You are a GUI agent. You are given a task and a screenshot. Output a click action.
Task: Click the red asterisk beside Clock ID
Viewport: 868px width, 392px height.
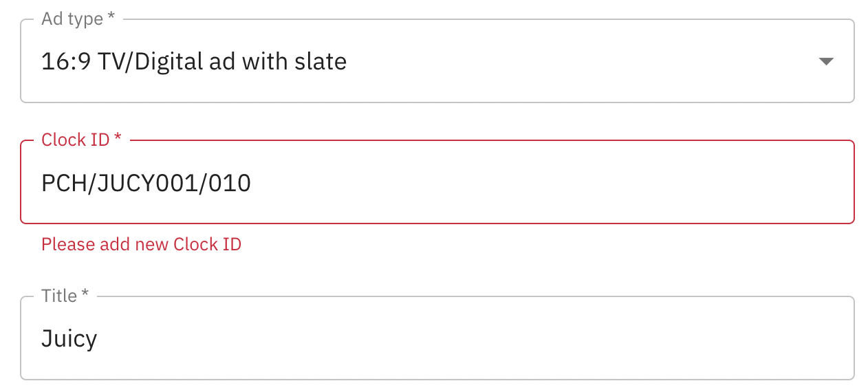[x=118, y=139]
